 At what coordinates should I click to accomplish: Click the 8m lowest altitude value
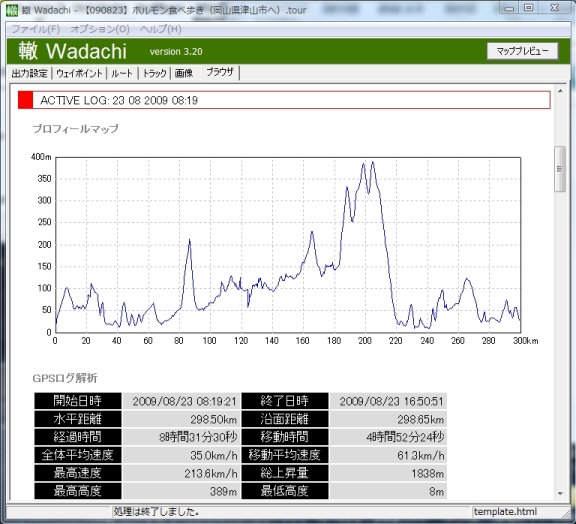436,491
